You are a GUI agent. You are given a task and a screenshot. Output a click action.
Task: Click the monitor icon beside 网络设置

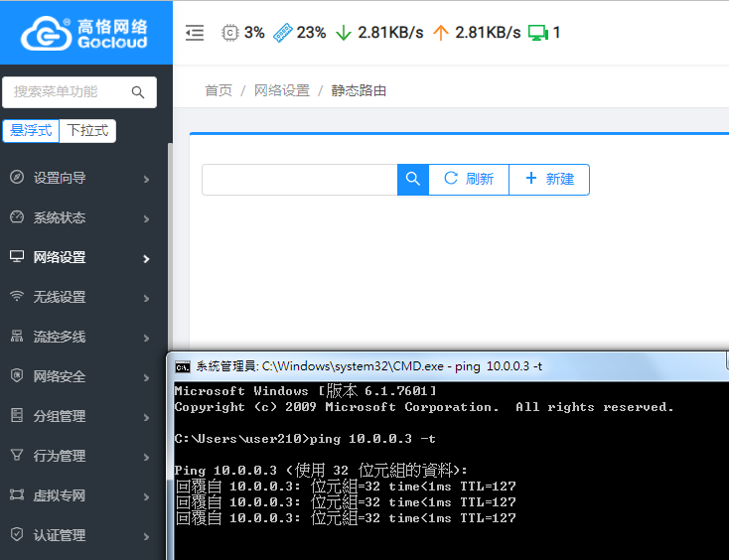pyautogui.click(x=17, y=256)
